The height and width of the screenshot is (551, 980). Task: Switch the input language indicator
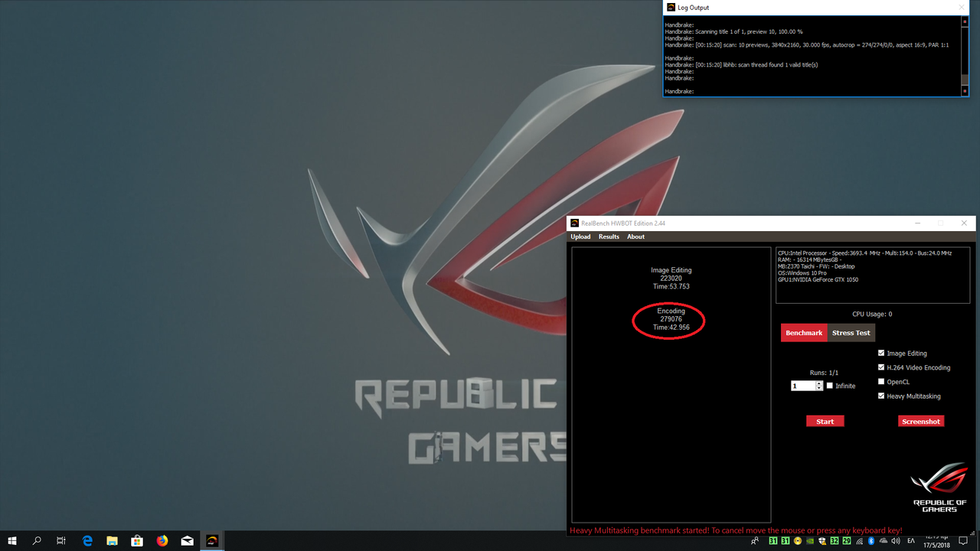pyautogui.click(x=911, y=541)
